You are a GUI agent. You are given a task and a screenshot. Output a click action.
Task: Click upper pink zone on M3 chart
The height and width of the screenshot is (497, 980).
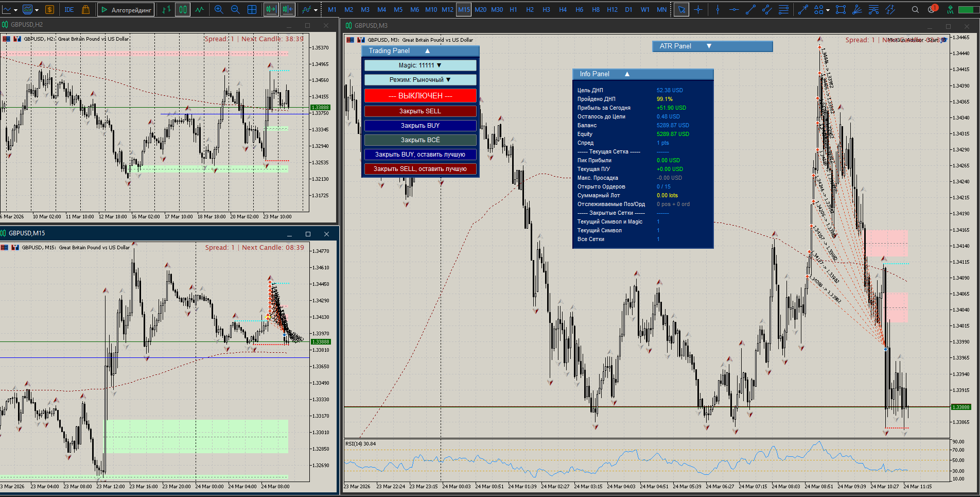[x=886, y=243]
